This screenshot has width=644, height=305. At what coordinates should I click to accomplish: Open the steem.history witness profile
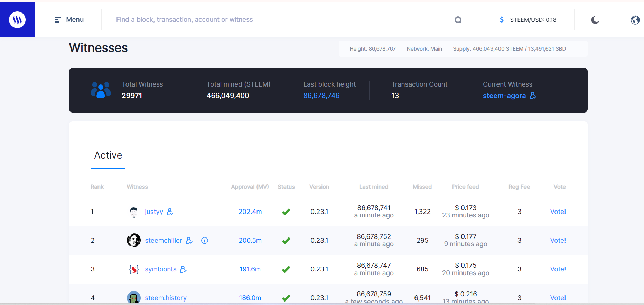pyautogui.click(x=166, y=298)
